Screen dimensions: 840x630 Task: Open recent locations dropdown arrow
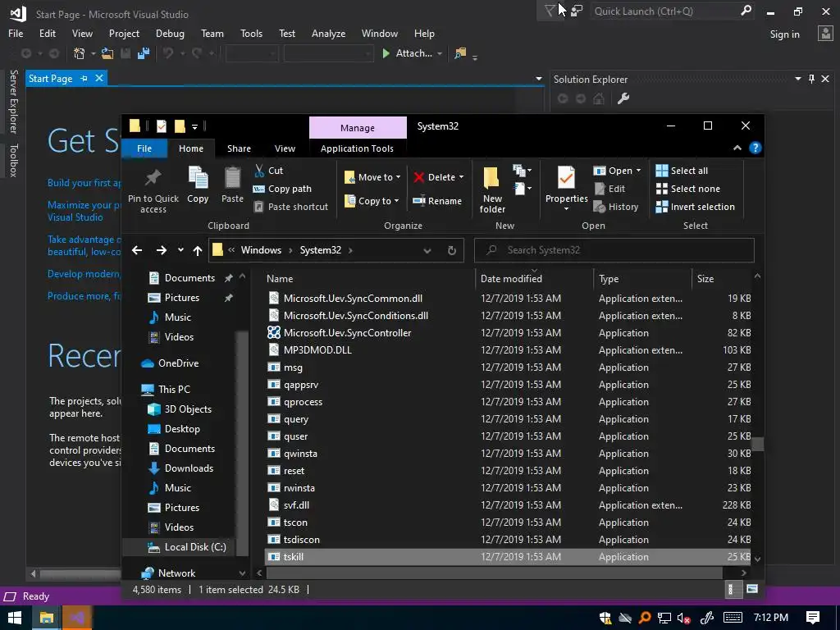point(180,250)
